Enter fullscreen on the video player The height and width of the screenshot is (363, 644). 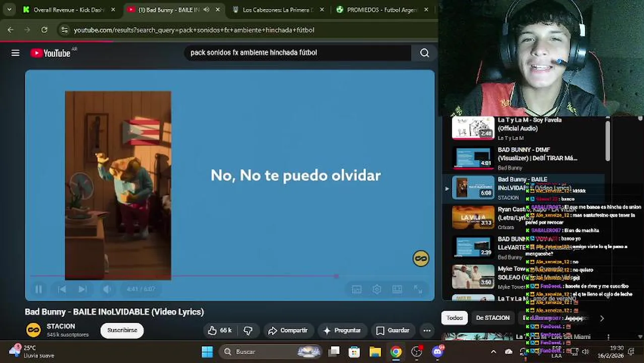(x=418, y=289)
